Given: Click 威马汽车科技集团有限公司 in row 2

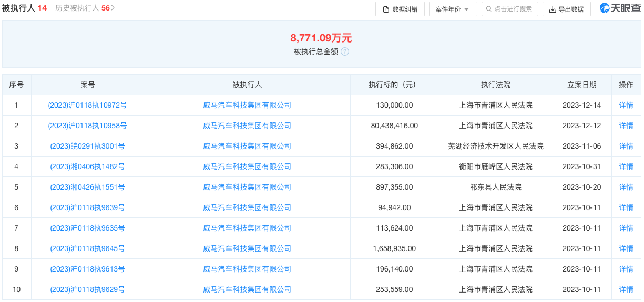Looking at the screenshot, I should coord(247,126).
